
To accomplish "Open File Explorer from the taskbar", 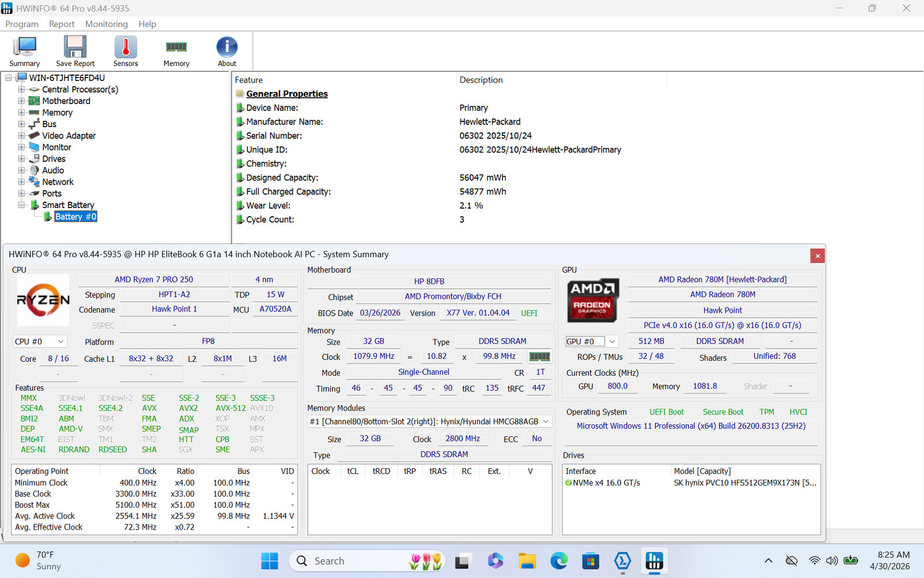I will (x=527, y=561).
